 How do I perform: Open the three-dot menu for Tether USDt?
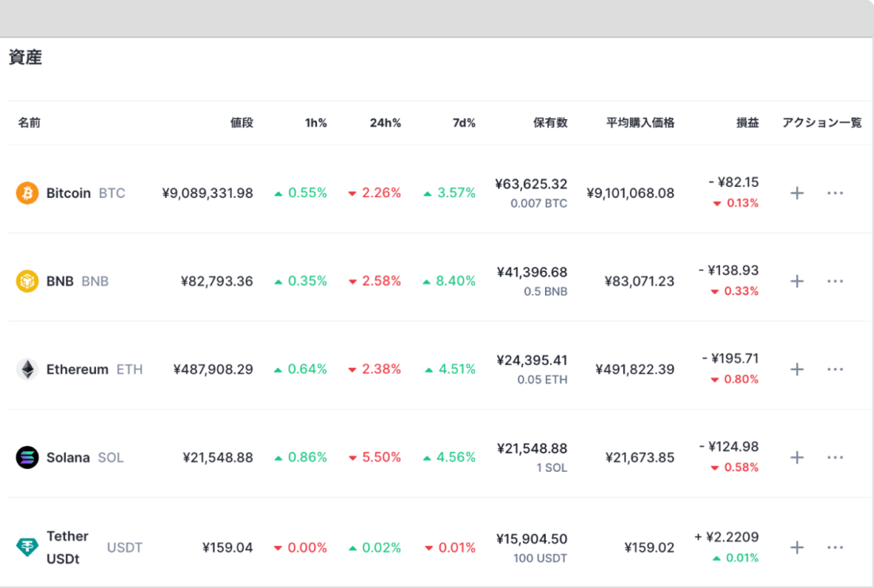click(835, 547)
